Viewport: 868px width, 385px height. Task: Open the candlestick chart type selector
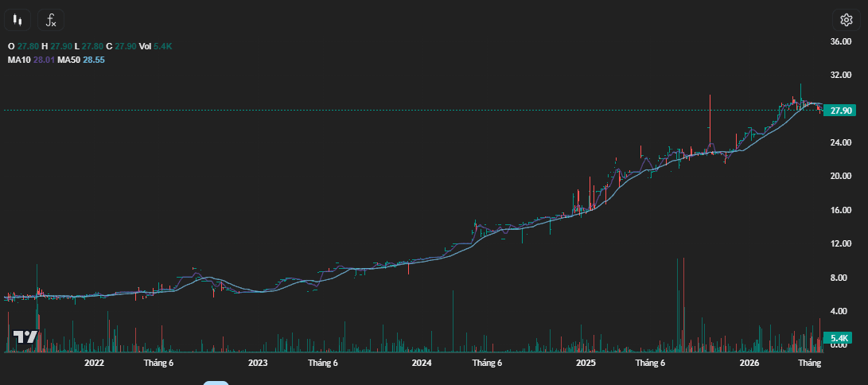[18, 21]
